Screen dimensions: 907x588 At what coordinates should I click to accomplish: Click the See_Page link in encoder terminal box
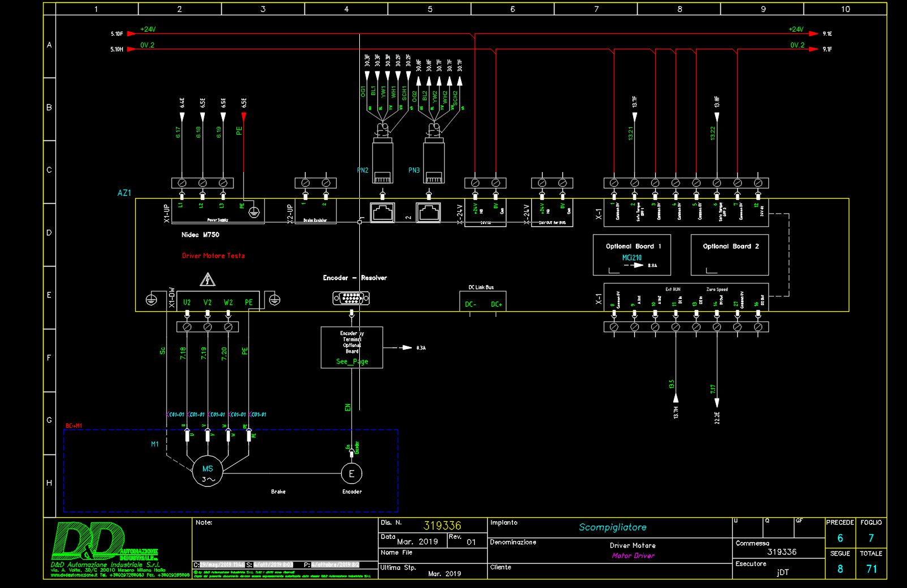tap(352, 361)
